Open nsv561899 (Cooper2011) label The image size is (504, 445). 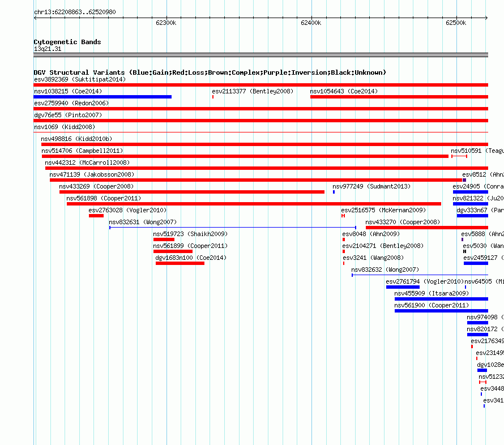pos(190,246)
